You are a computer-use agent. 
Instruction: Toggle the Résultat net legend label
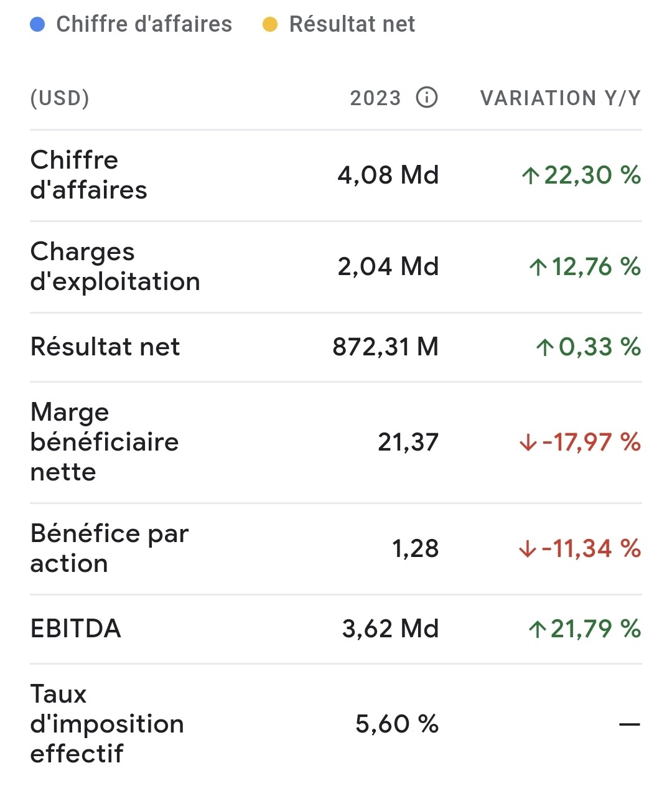pyautogui.click(x=352, y=24)
